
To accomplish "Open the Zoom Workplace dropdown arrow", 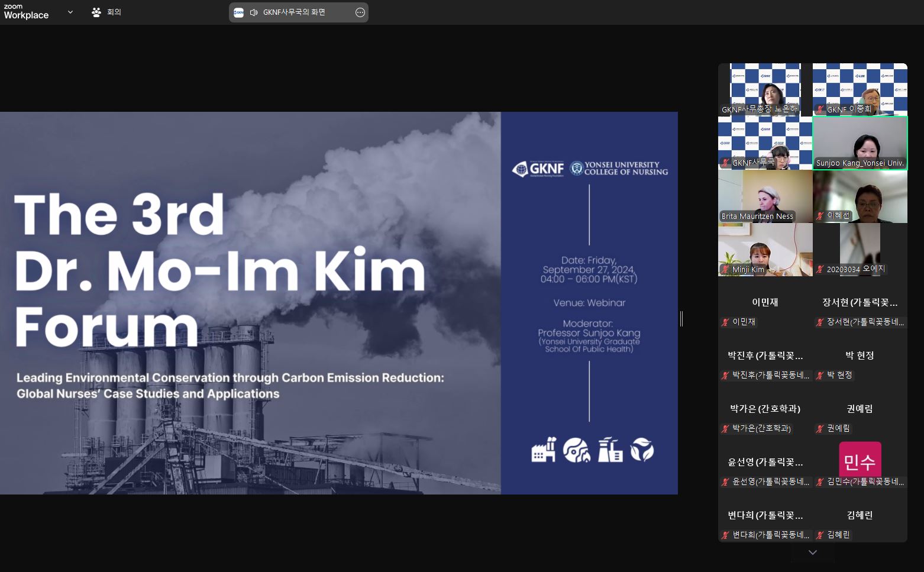I will [70, 12].
